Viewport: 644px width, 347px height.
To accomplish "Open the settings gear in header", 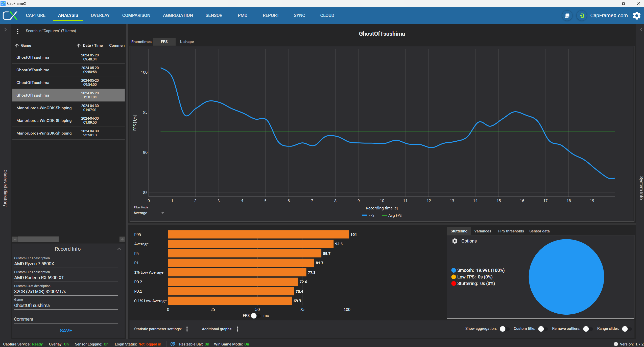I will (636, 16).
